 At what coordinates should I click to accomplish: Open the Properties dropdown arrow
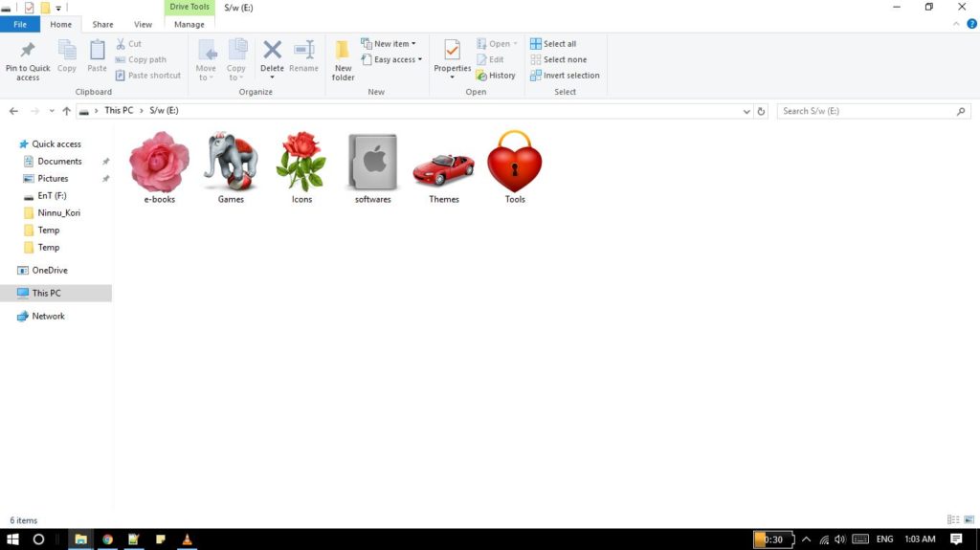(452, 77)
